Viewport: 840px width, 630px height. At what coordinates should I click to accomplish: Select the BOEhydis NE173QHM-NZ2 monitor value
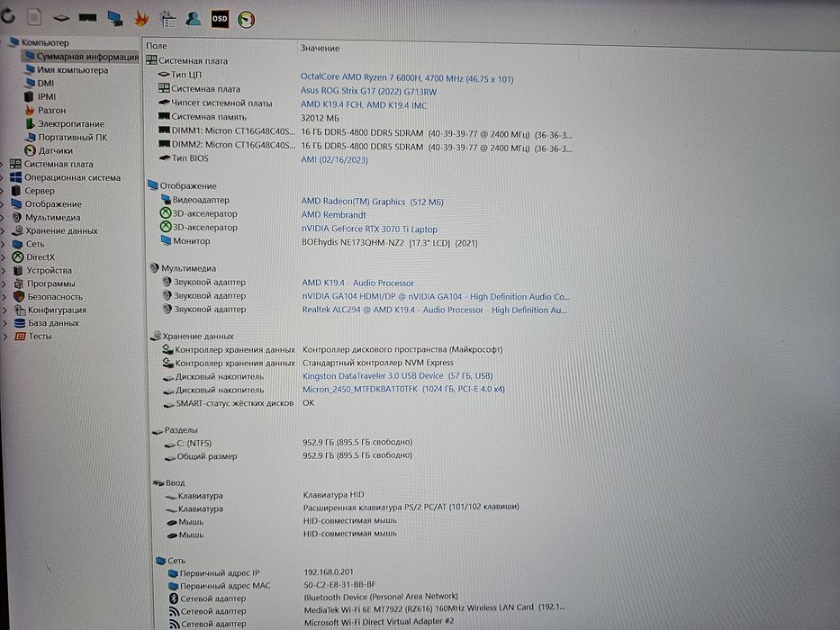click(x=390, y=242)
